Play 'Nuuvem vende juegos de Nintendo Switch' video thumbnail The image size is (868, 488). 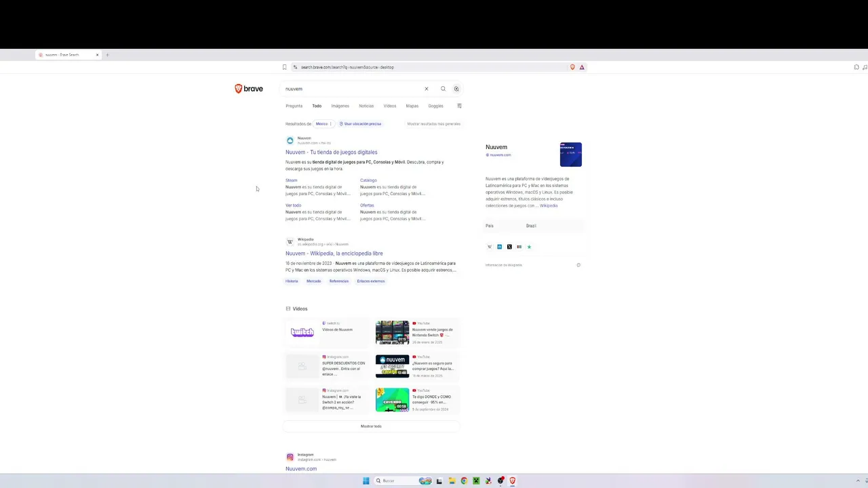click(393, 333)
